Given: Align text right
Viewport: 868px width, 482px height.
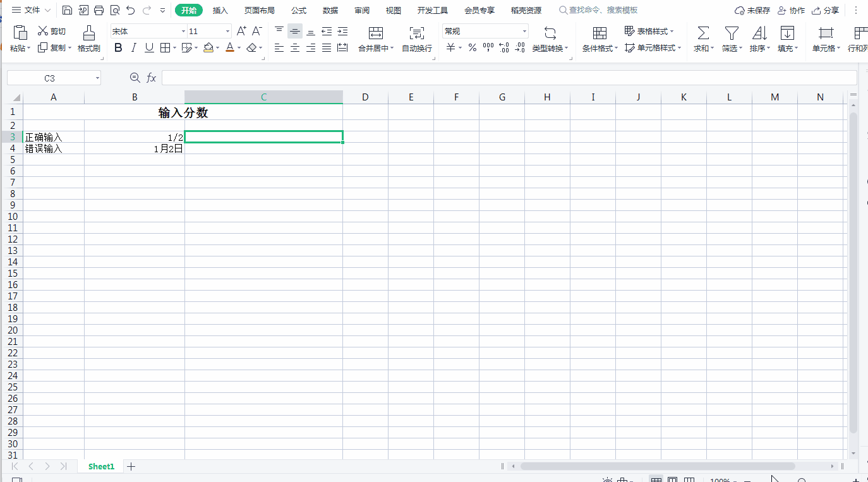Looking at the screenshot, I should [311, 47].
